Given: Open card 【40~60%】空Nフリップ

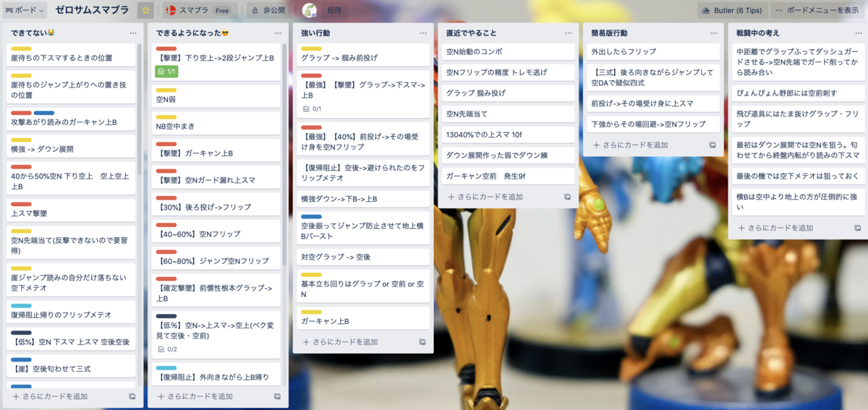Looking at the screenshot, I should pyautogui.click(x=216, y=230).
